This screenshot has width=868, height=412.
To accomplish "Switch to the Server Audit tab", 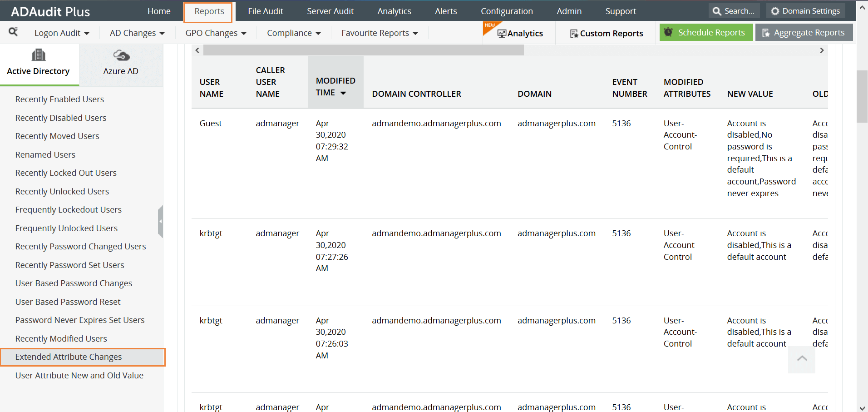I will pos(330,11).
